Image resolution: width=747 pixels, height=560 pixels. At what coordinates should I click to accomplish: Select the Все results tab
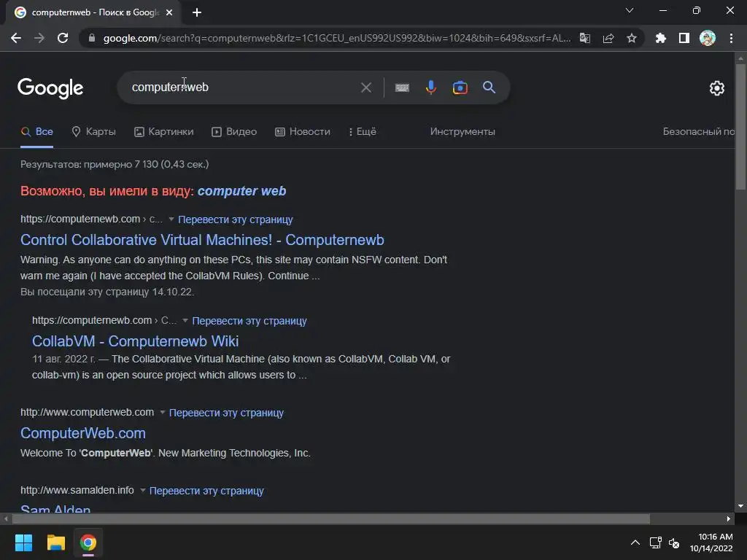pyautogui.click(x=37, y=131)
